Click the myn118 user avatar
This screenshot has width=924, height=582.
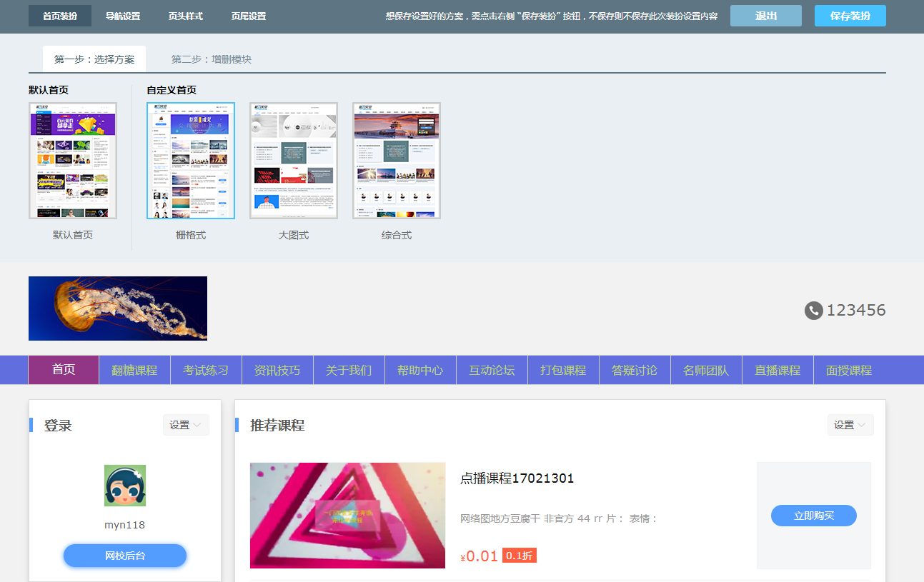coord(125,486)
